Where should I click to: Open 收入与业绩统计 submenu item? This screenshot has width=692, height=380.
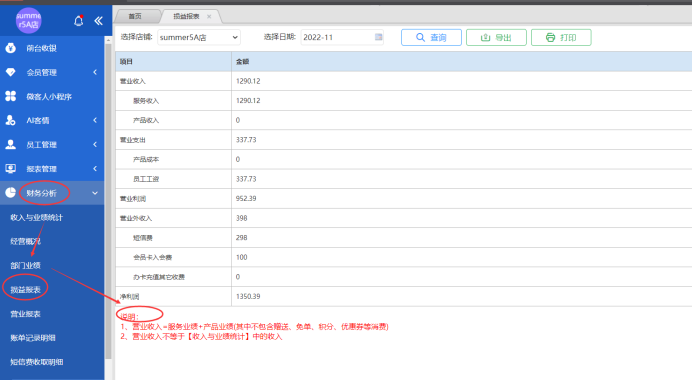37,218
